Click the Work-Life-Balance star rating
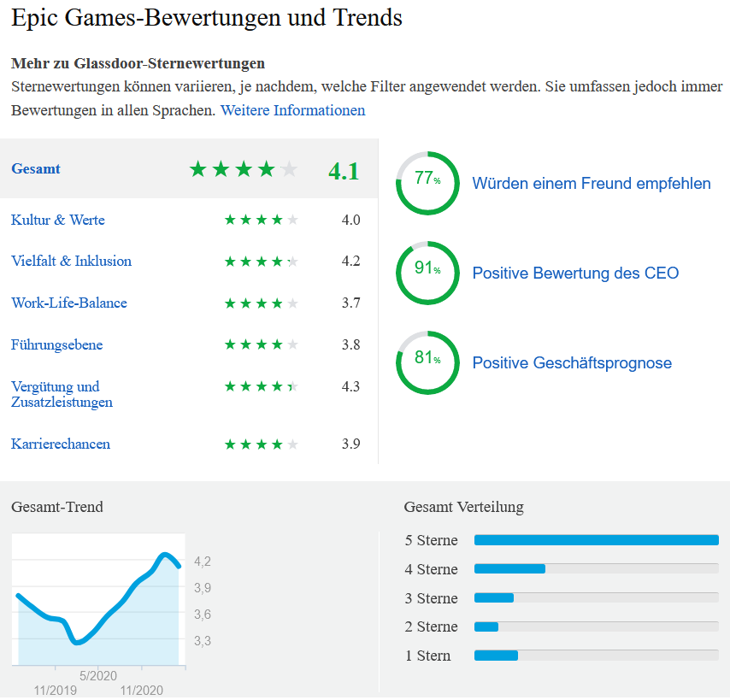The image size is (730, 700). tap(262, 303)
